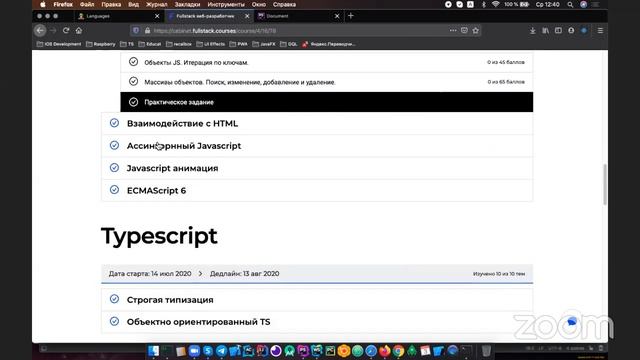The width and height of the screenshot is (640, 360).
Task: Open Zoom from the dock
Action: click(194, 351)
